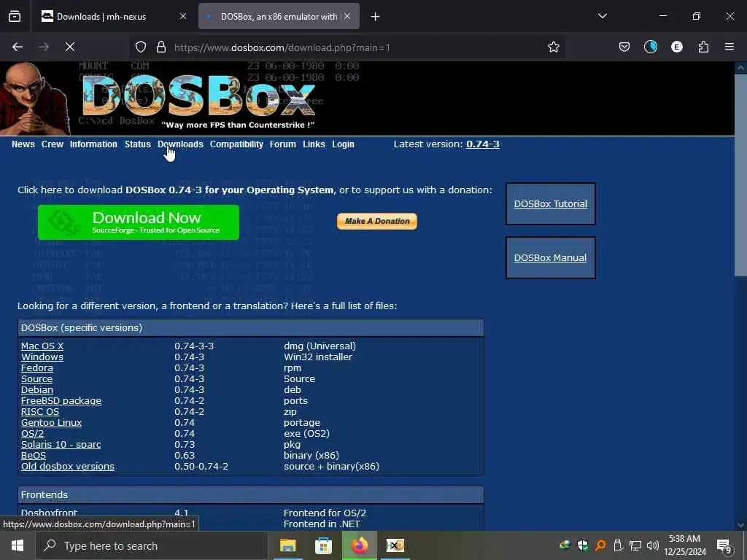Open a new tab
This screenshot has height=560, width=747.
point(376,17)
